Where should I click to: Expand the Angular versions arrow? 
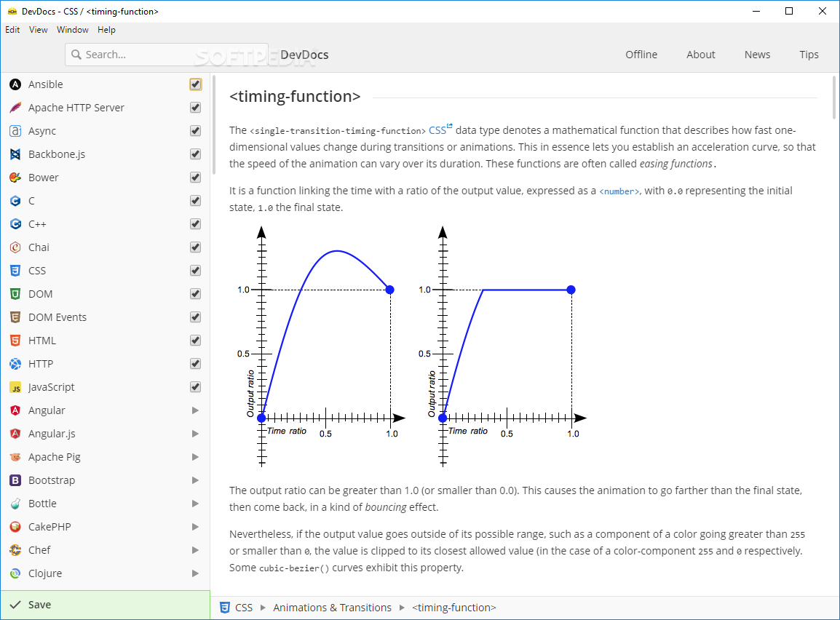pos(196,410)
